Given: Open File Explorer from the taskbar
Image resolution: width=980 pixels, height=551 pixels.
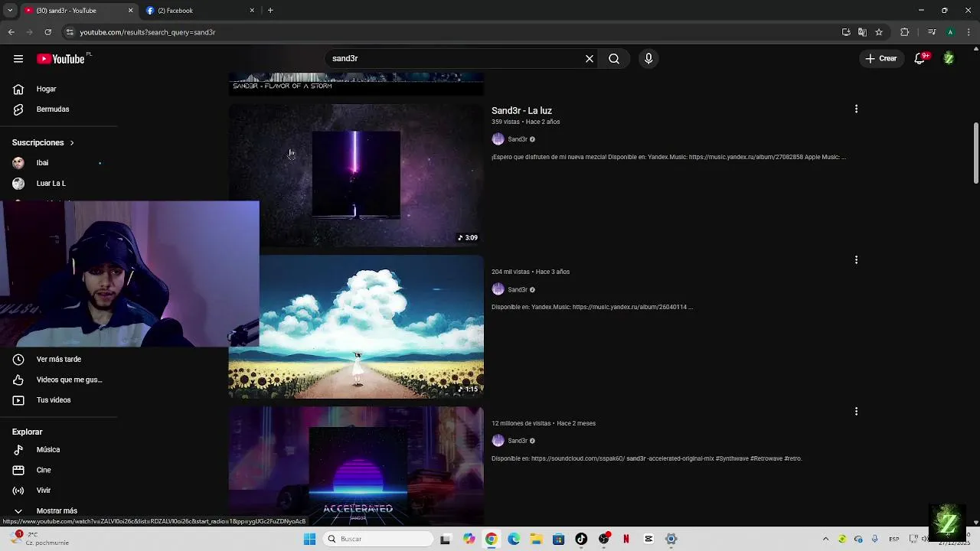Looking at the screenshot, I should (x=536, y=539).
